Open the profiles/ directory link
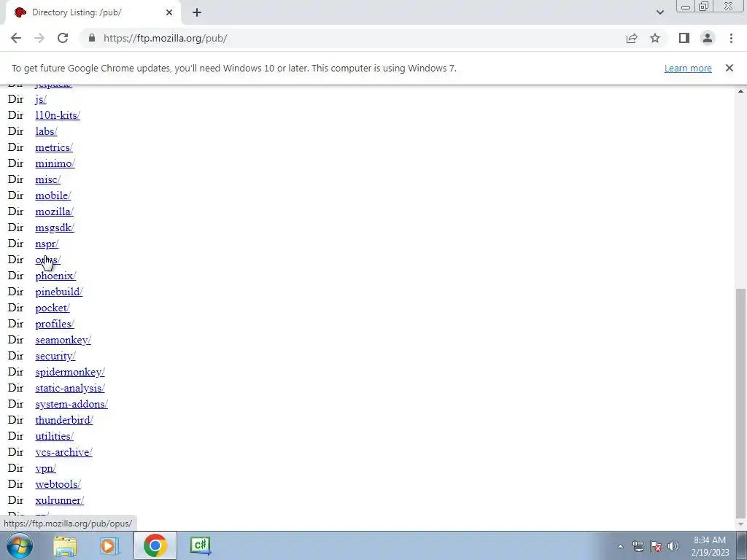Screen dimensions: 747x560 (x=55, y=324)
